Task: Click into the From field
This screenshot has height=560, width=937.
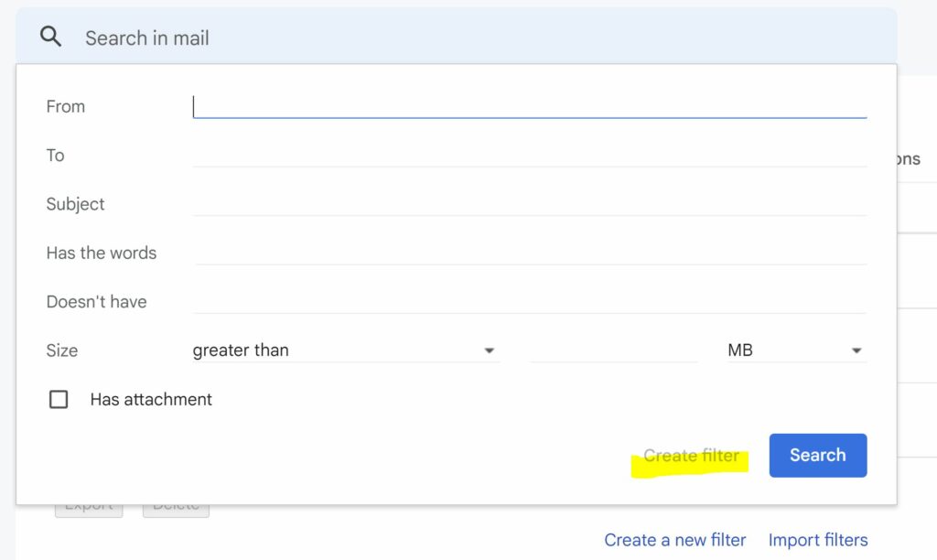Action: (x=529, y=106)
